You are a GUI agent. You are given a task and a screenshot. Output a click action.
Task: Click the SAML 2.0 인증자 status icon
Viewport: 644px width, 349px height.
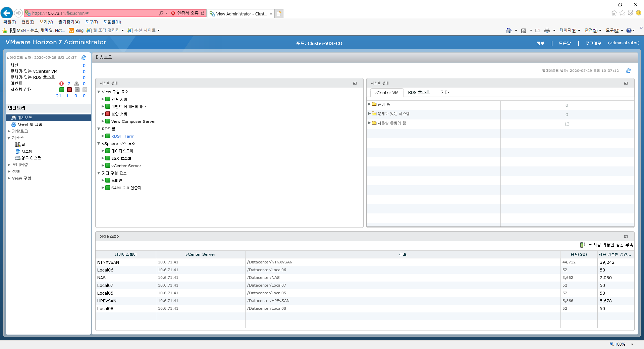pos(108,188)
